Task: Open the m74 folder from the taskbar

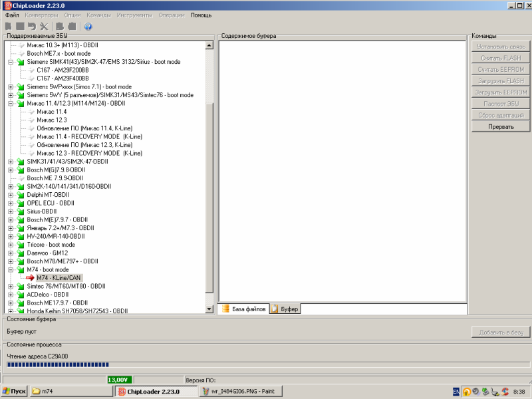Action: click(70, 392)
